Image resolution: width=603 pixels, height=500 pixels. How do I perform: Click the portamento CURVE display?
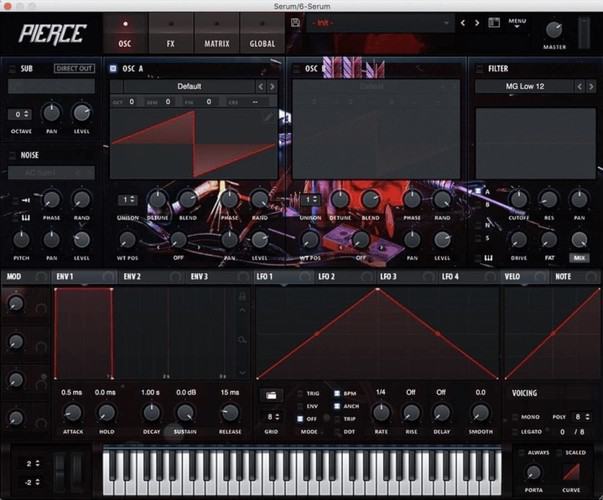pos(571,472)
